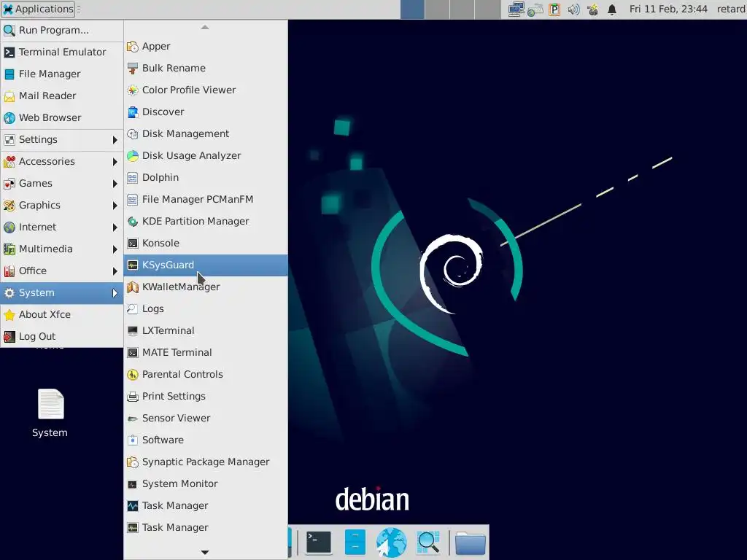Click the KWalletManager icon
This screenshot has height=560, width=747.
coord(133,287)
